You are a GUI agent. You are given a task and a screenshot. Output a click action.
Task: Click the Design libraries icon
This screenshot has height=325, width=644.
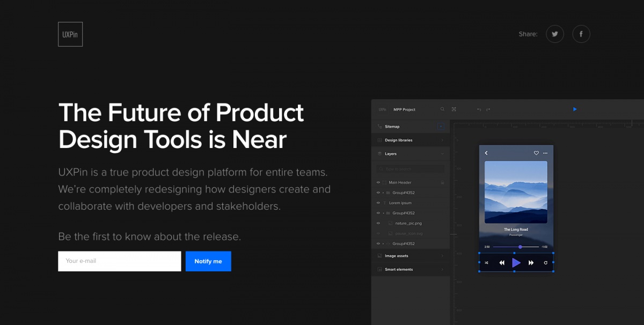[x=379, y=140]
